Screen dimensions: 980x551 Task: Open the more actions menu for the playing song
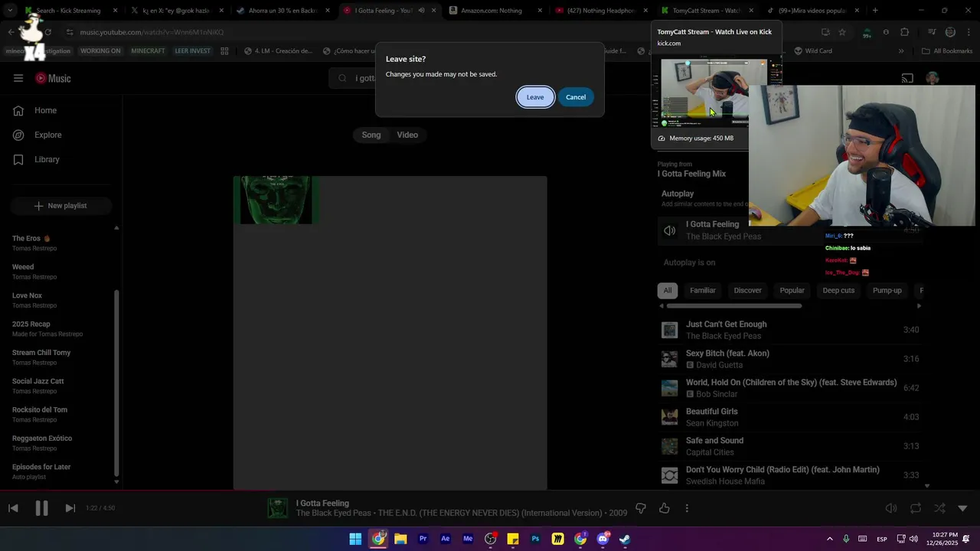click(687, 508)
